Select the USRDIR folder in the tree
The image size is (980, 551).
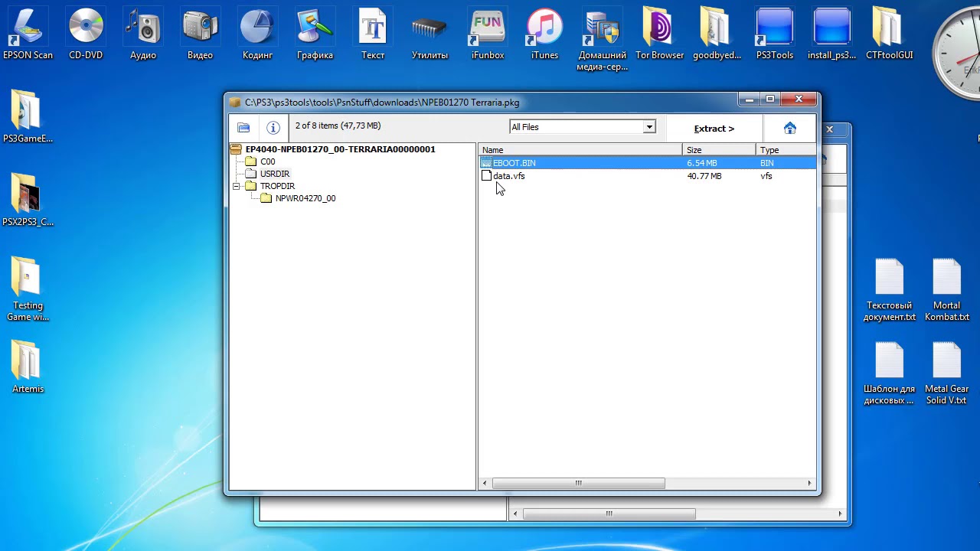click(275, 174)
